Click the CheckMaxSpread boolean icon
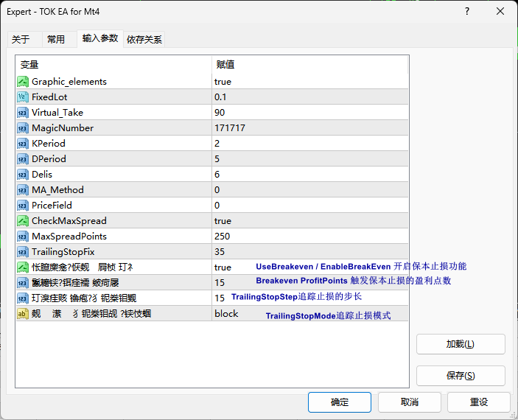Viewport: 518px width, 420px height. coord(23,221)
